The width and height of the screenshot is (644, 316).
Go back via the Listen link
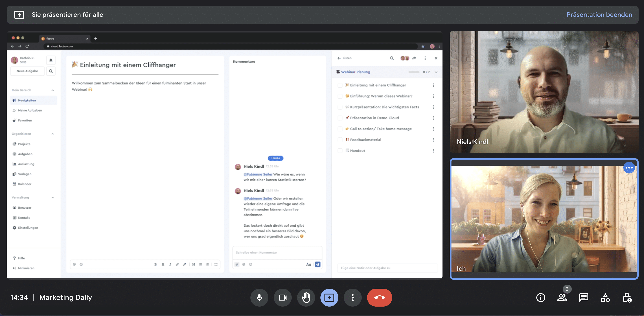click(x=344, y=58)
